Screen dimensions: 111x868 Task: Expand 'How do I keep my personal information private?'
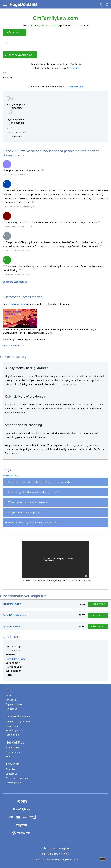[56, 522]
